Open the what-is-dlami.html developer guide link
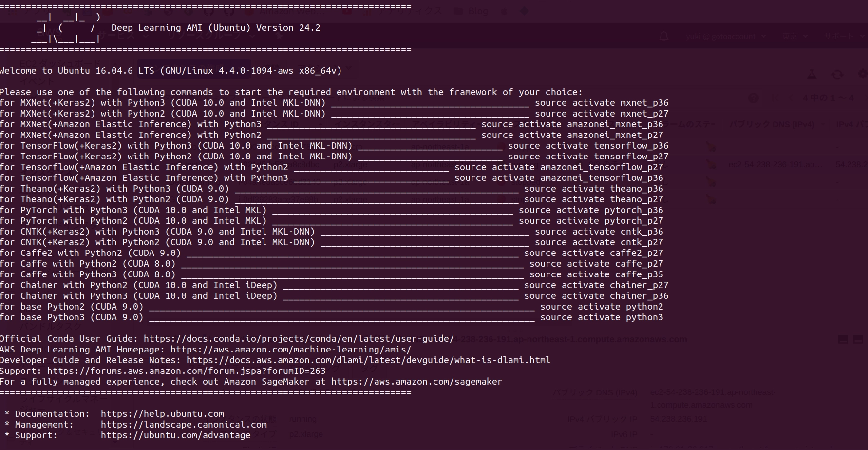 pyautogui.click(x=368, y=360)
